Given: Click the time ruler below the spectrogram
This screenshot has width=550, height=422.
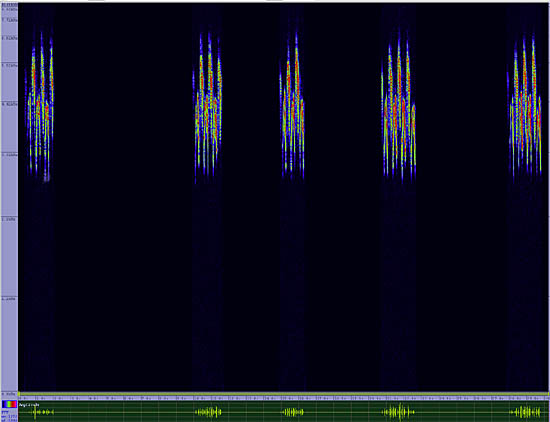Looking at the screenshot, I should point(284,398).
